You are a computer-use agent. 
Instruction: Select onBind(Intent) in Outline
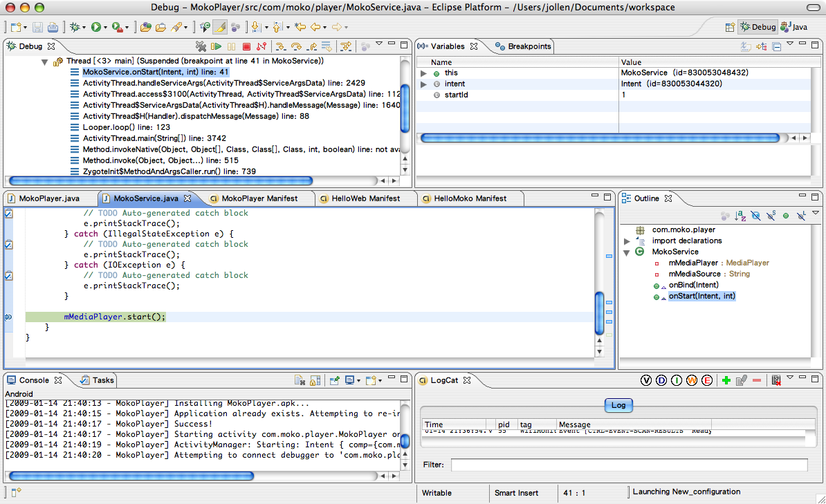point(693,285)
